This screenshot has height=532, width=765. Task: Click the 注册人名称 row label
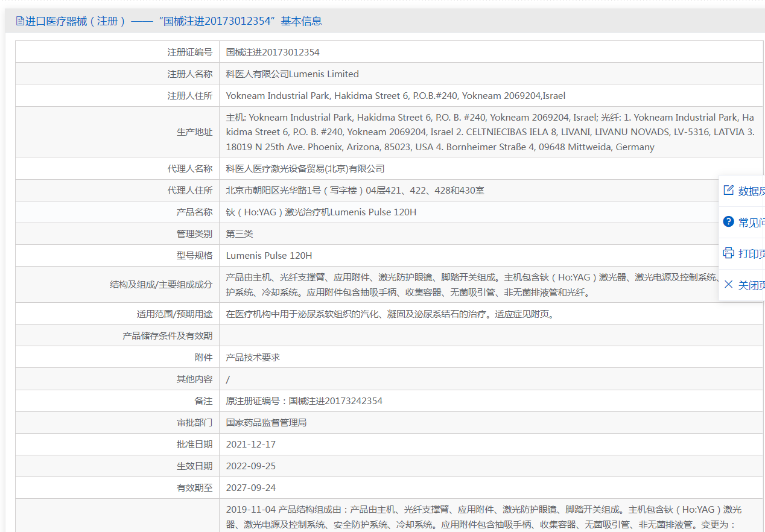click(x=190, y=74)
